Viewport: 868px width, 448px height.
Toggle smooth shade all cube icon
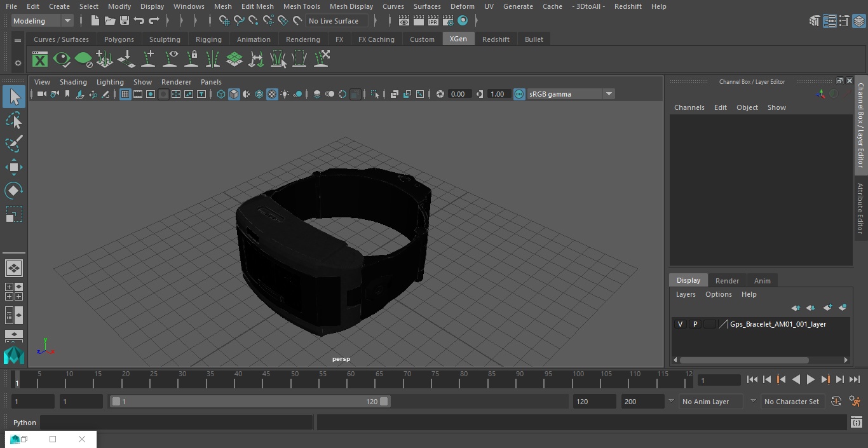click(234, 94)
